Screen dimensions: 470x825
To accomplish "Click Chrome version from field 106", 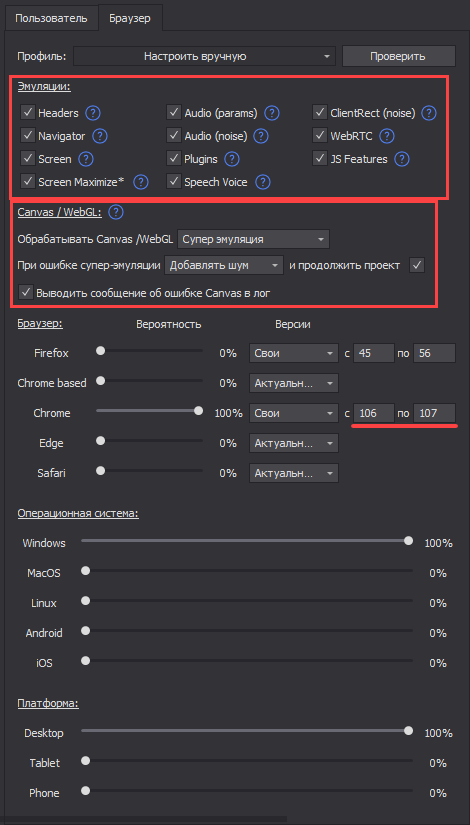I will [374, 413].
